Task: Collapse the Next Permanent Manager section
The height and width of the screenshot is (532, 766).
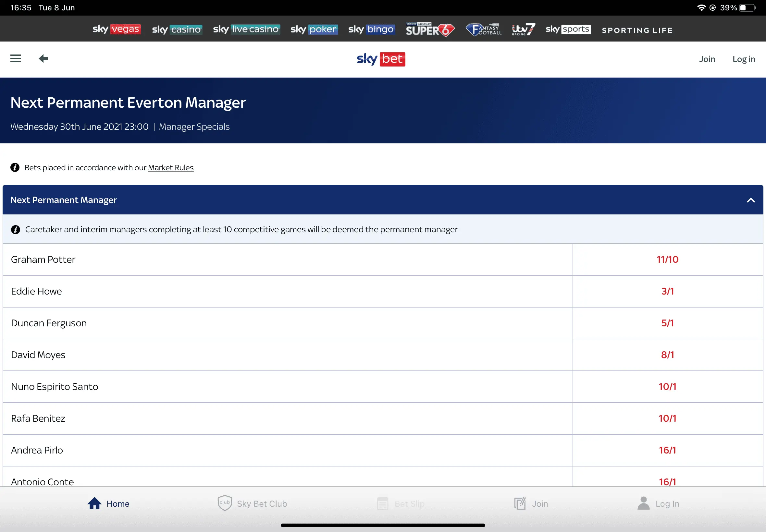Action: click(x=750, y=200)
